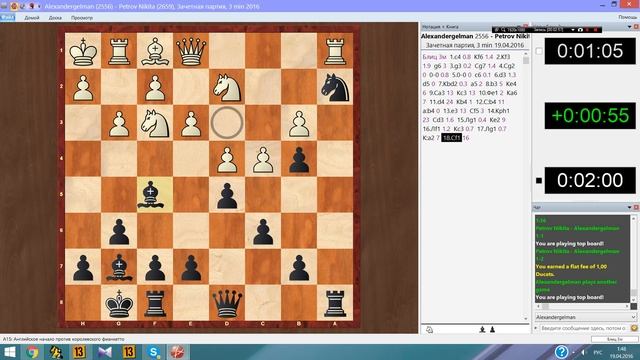This screenshot has height=360, width=640.
Task: Click the chat horizontal scrollbar thumb
Action: tap(545, 306)
